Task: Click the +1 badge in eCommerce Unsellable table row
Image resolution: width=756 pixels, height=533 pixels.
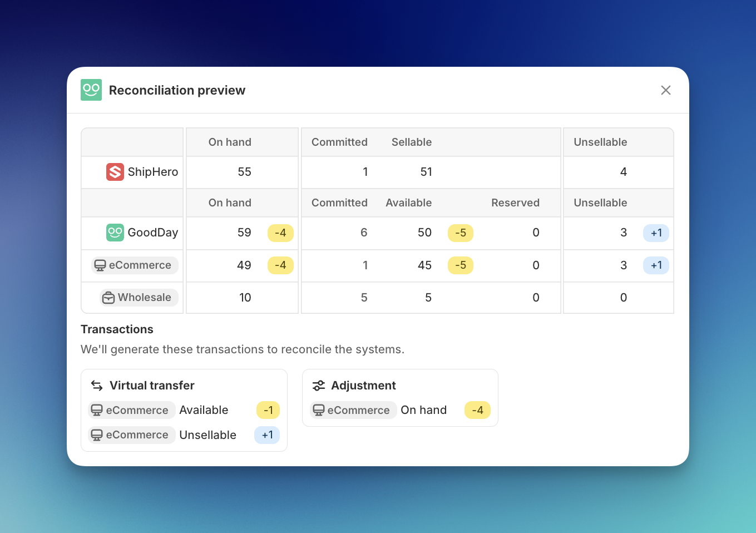Action: click(x=656, y=265)
